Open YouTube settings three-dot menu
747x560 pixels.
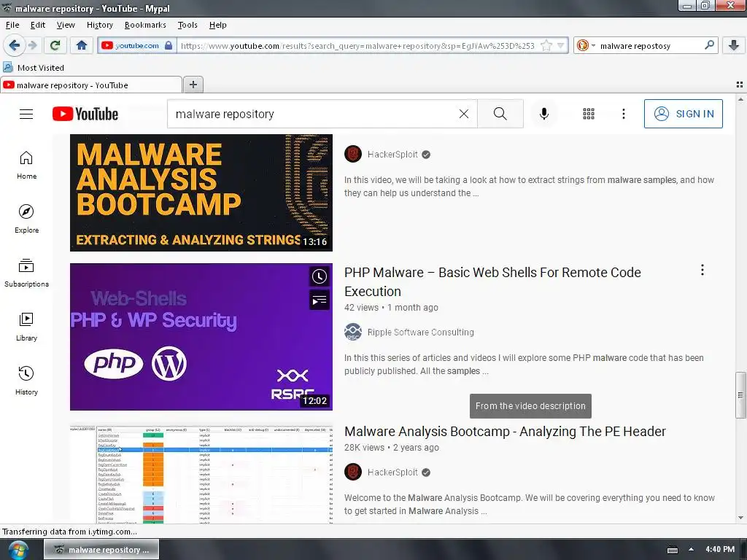624,114
